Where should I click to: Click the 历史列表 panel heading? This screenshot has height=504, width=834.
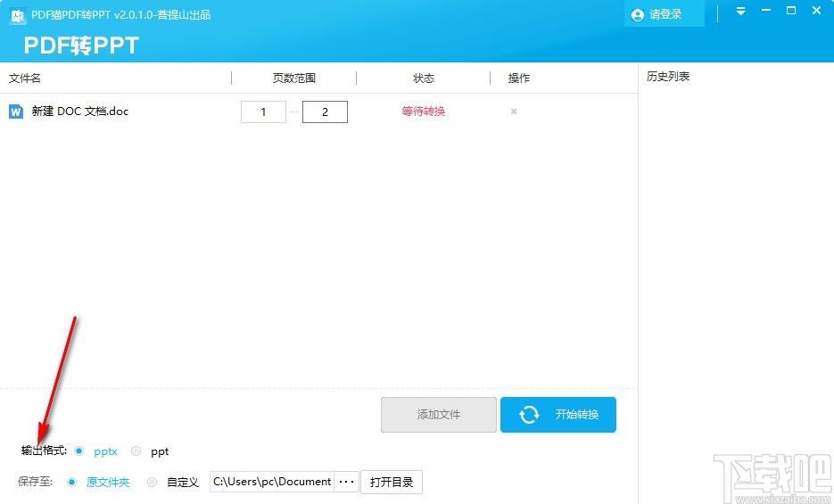[x=668, y=77]
